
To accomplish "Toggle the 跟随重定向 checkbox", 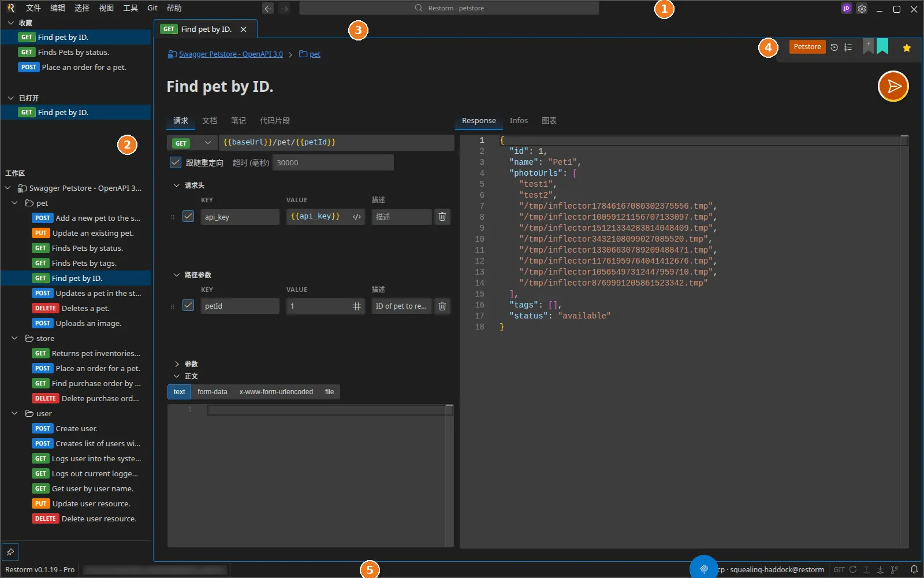I will (176, 162).
